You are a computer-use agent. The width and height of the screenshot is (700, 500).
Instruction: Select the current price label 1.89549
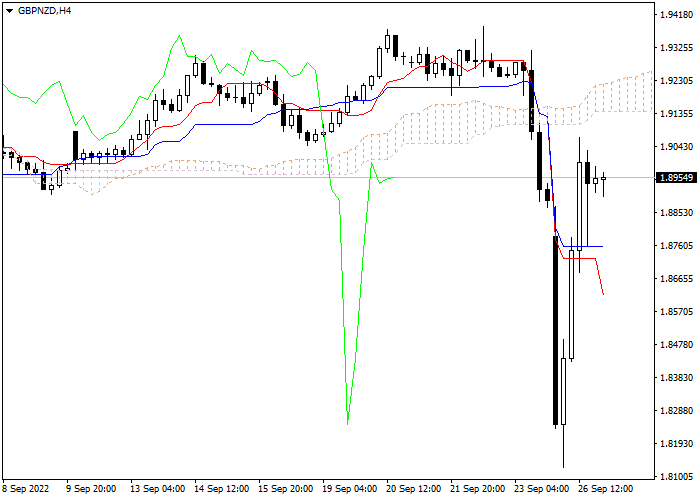pyautogui.click(x=676, y=178)
